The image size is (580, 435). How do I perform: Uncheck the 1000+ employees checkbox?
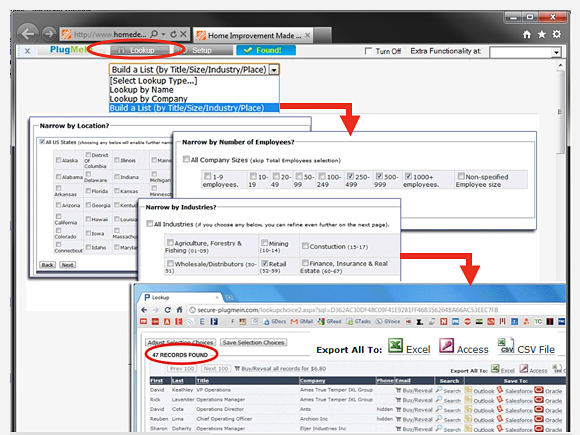click(408, 176)
